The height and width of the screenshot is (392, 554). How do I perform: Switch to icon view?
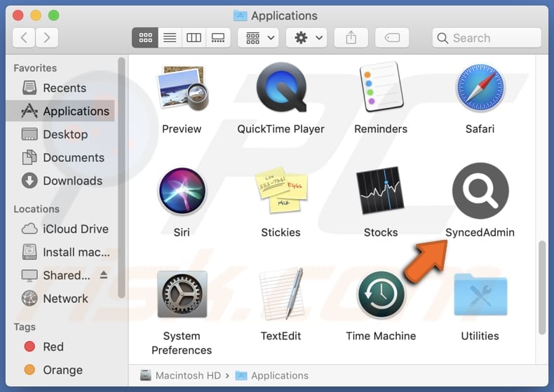pos(145,37)
